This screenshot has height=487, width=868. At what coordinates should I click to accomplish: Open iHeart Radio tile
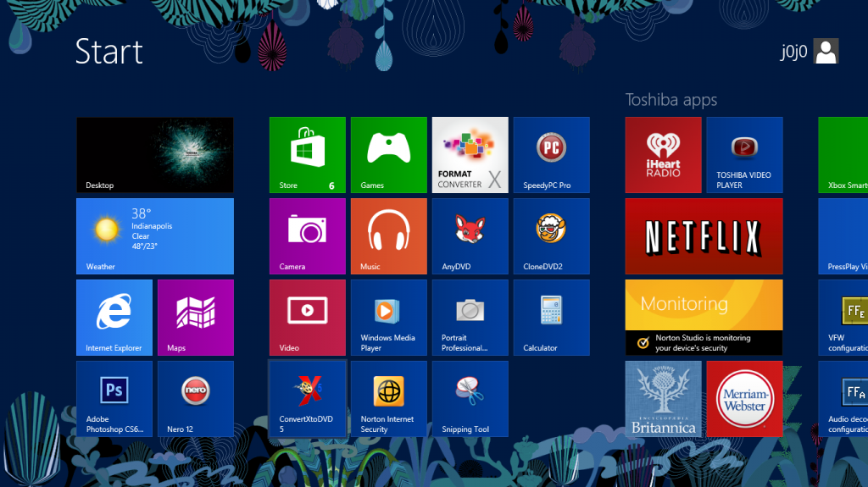tap(663, 154)
